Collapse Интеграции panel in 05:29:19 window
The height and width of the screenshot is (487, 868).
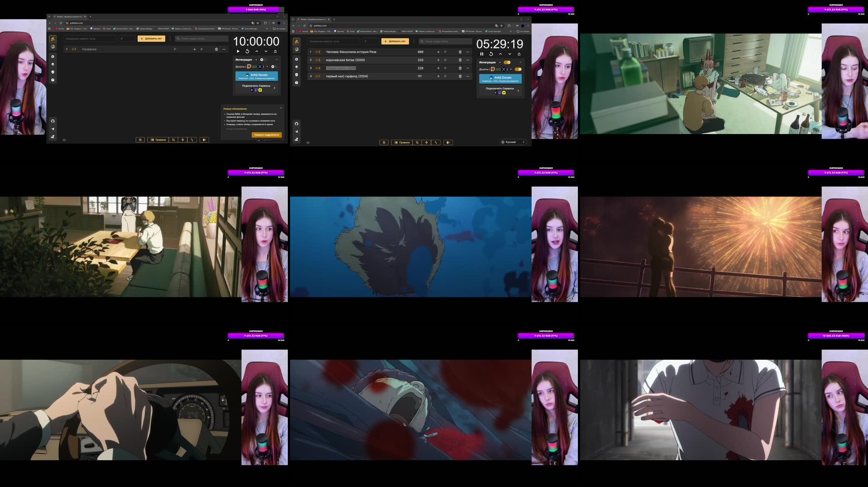pos(520,63)
